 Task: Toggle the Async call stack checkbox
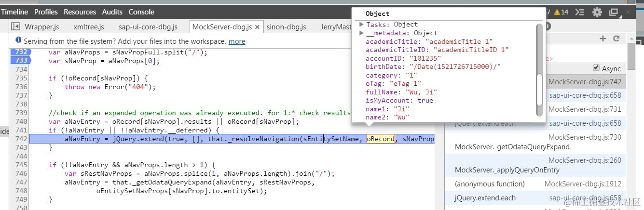596,68
